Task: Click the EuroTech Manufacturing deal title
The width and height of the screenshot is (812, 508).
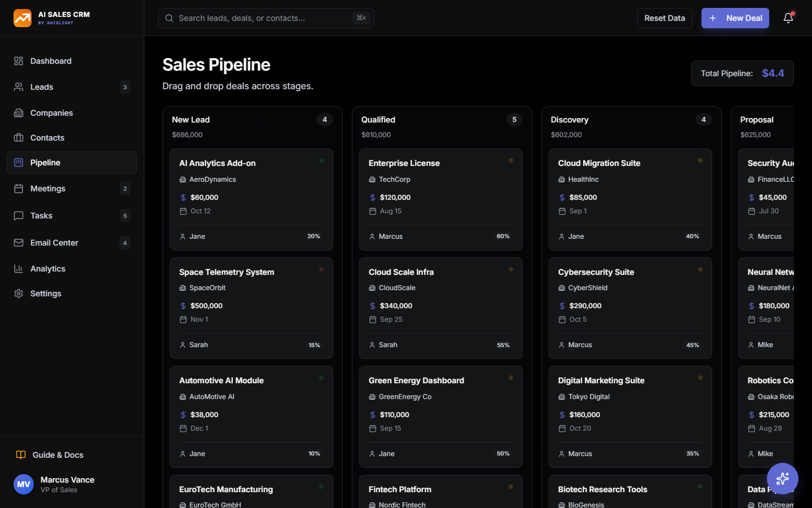Action: (x=226, y=489)
